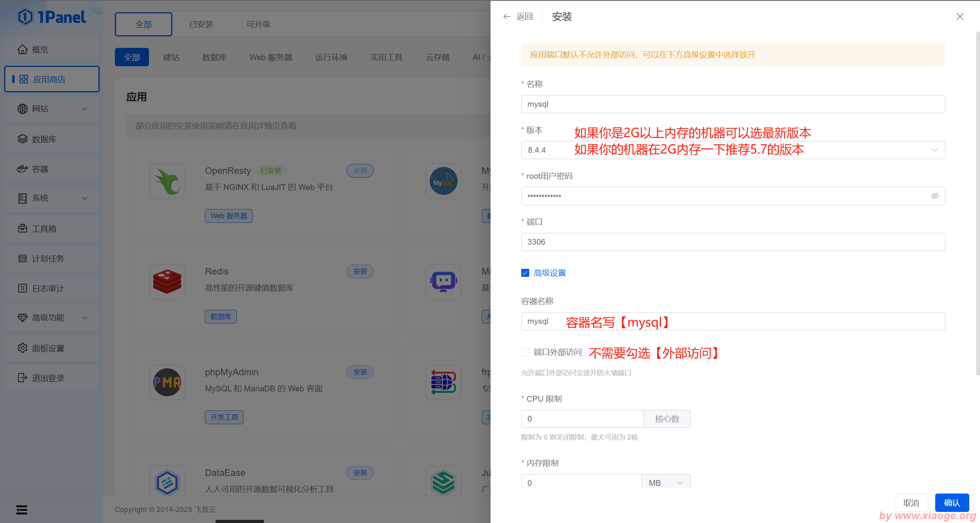Click the back arrow icon in install panel
980x523 pixels.
tap(507, 16)
